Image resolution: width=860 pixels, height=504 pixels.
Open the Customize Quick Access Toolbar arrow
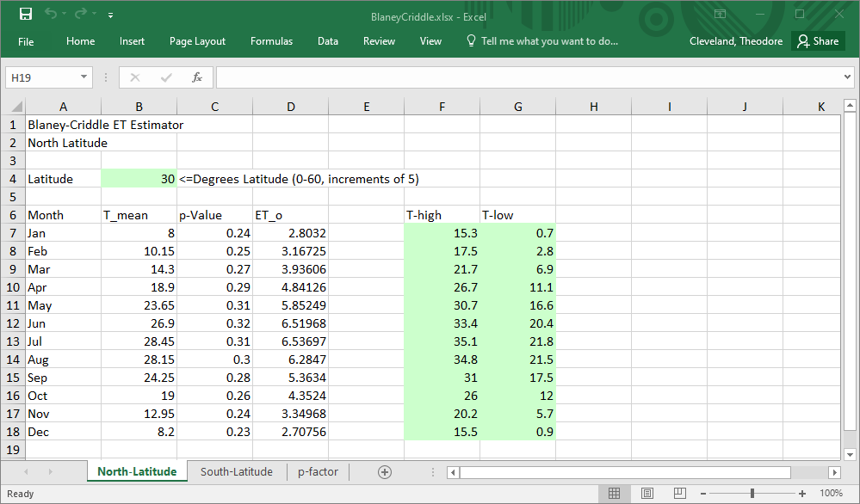pyautogui.click(x=110, y=15)
